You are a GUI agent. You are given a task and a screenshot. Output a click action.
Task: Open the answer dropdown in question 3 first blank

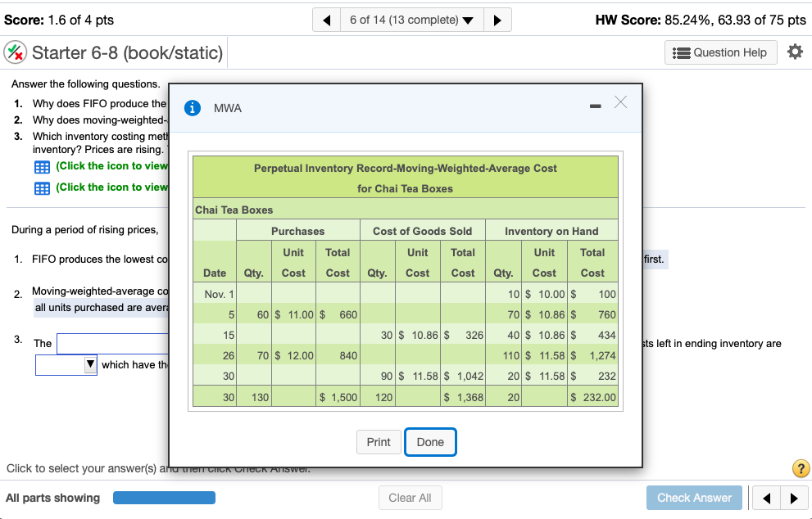click(113, 344)
